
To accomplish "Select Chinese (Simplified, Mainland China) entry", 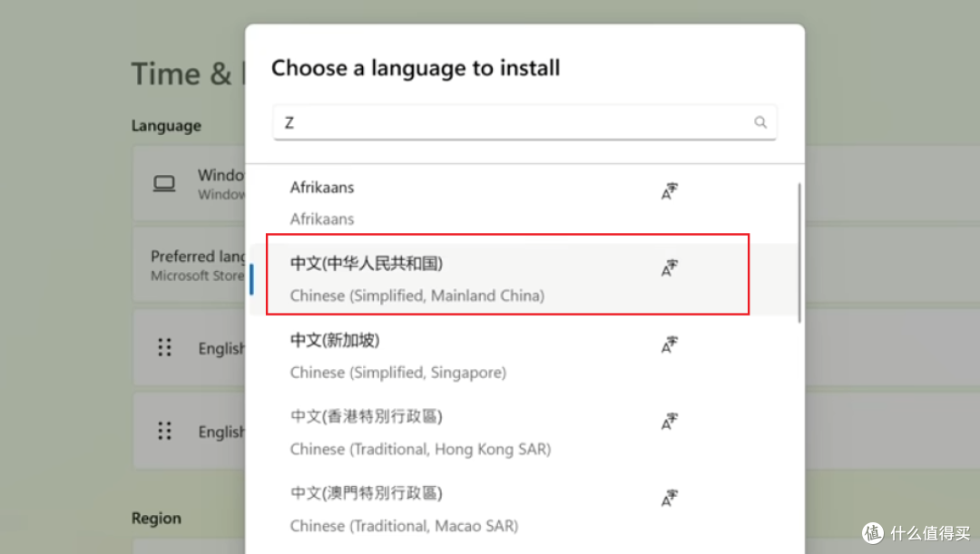I will point(524,279).
